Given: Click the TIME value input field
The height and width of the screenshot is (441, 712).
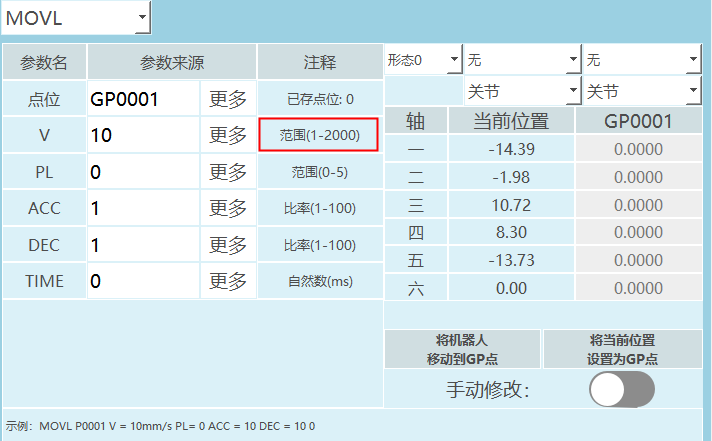Looking at the screenshot, I should [x=143, y=281].
